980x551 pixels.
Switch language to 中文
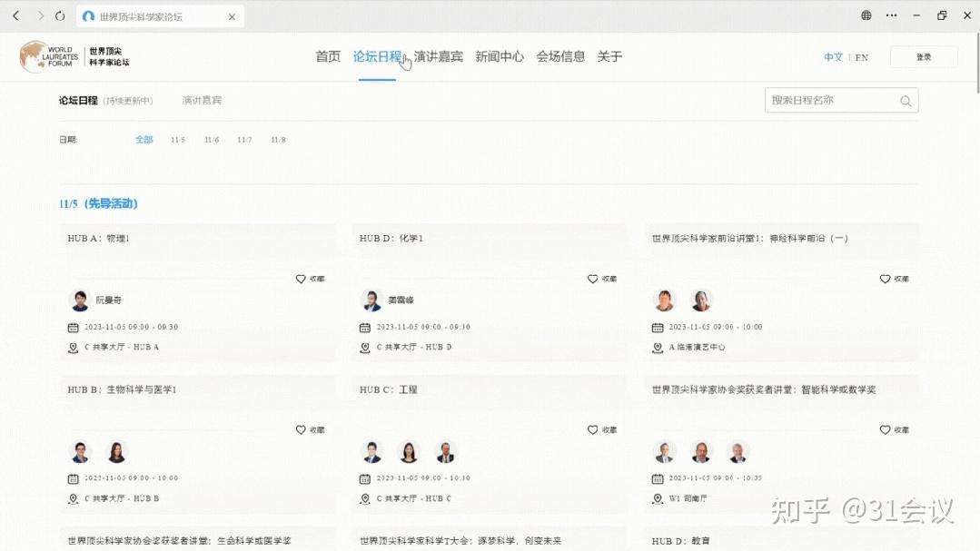point(833,57)
